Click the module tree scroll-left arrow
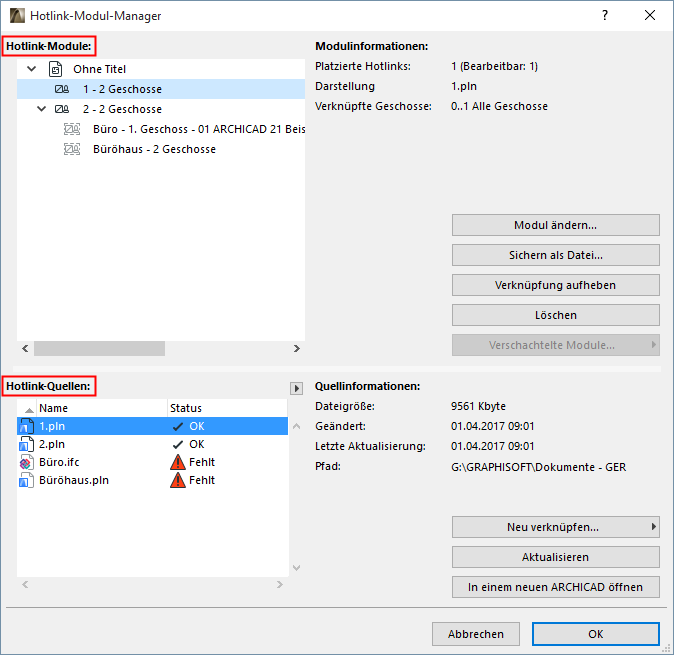Screen dimensions: 674x655 (25, 349)
